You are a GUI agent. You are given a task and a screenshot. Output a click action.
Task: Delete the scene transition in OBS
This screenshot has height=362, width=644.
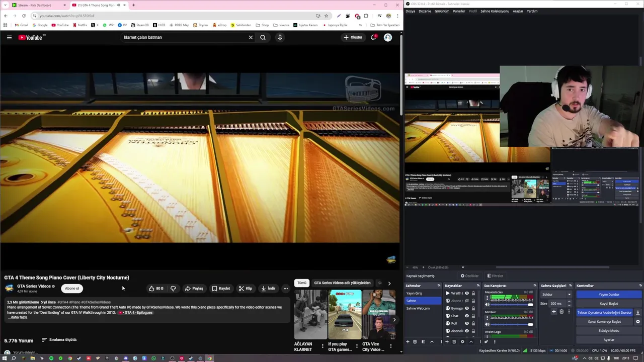coord(561,312)
